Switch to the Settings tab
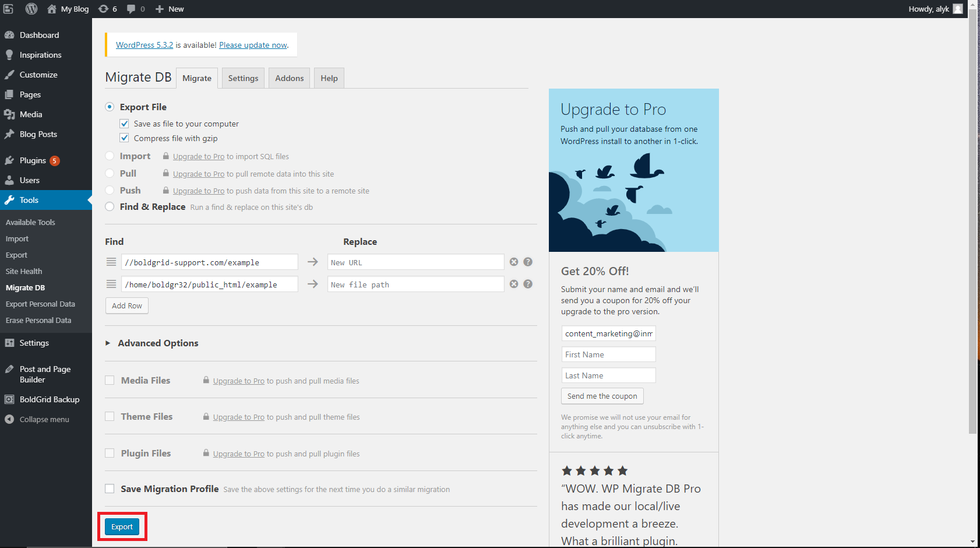Viewport: 980px width, 548px height. 243,78
